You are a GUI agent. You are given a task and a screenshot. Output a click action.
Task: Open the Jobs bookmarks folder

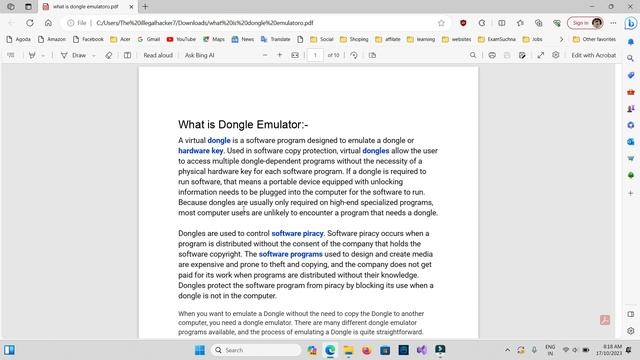point(532,39)
